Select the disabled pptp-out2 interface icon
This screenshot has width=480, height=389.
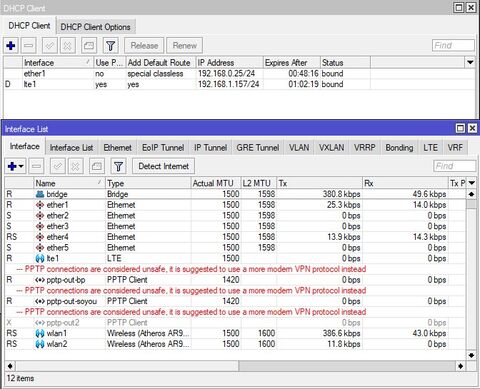coord(40,323)
